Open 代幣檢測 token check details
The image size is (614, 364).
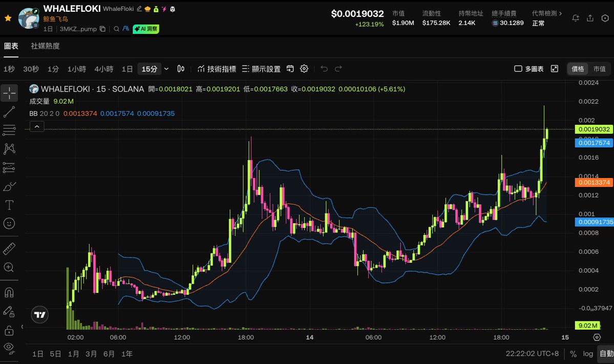[x=546, y=13]
